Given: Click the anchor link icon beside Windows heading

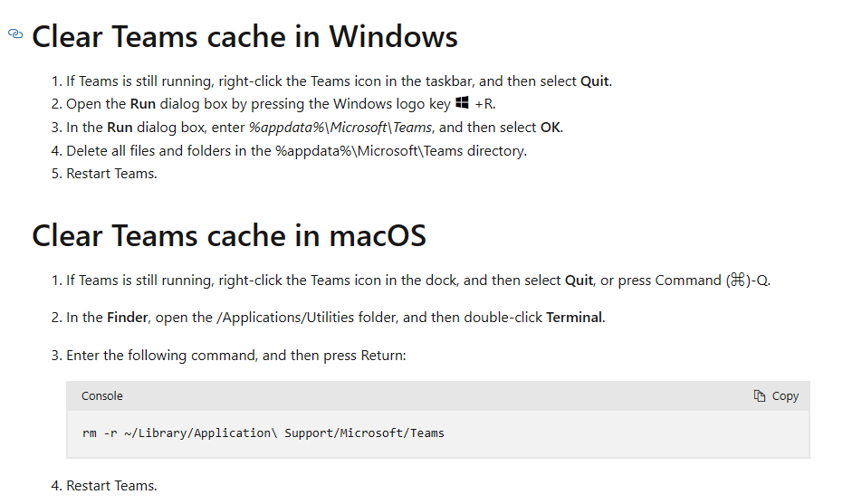Looking at the screenshot, I should [x=15, y=33].
